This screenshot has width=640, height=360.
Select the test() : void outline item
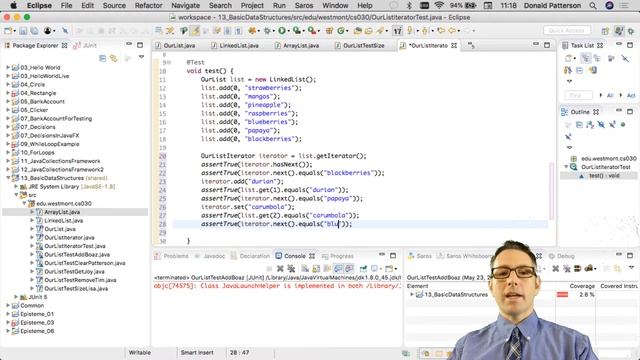pyautogui.click(x=604, y=176)
